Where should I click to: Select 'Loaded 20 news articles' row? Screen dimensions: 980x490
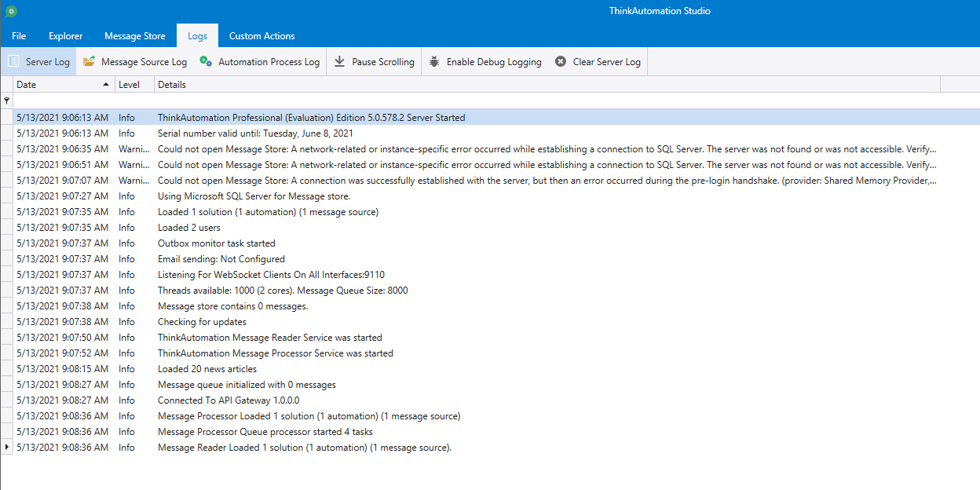pyautogui.click(x=490, y=368)
